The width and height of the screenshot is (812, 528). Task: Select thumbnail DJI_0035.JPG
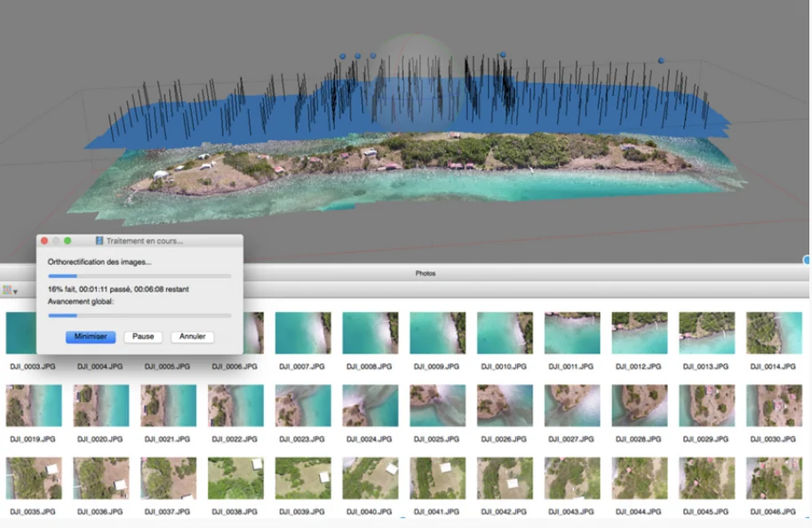34,477
